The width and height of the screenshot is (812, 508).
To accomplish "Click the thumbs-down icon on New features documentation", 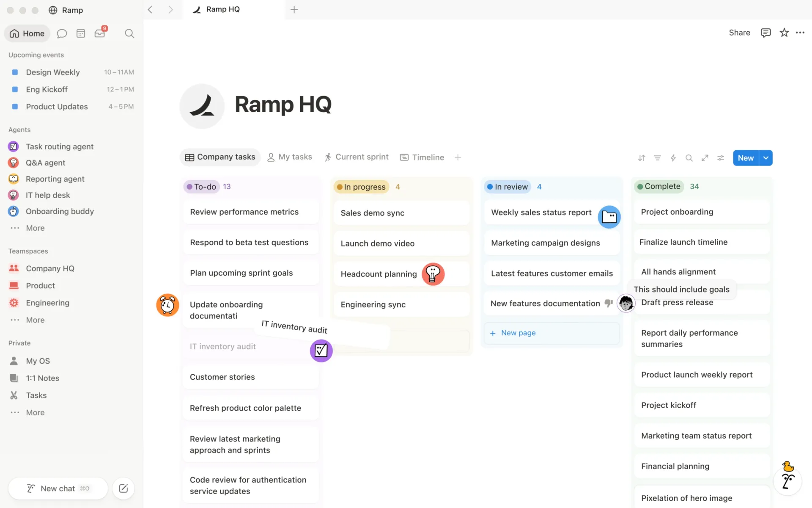I will [609, 303].
